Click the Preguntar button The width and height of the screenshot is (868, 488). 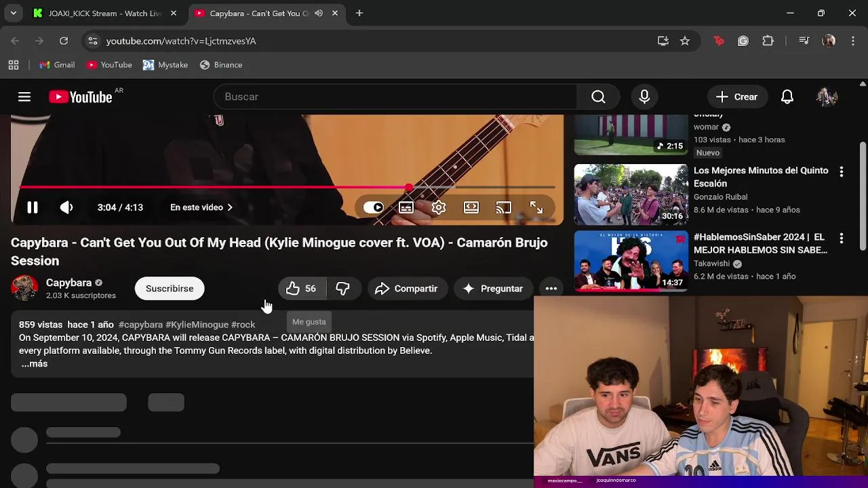[492, 289]
